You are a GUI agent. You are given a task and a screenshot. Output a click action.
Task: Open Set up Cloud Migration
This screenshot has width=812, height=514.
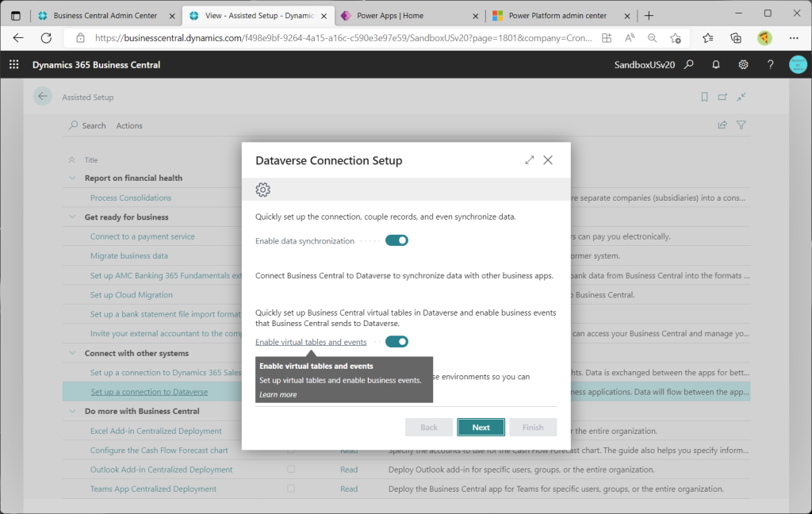(x=132, y=295)
